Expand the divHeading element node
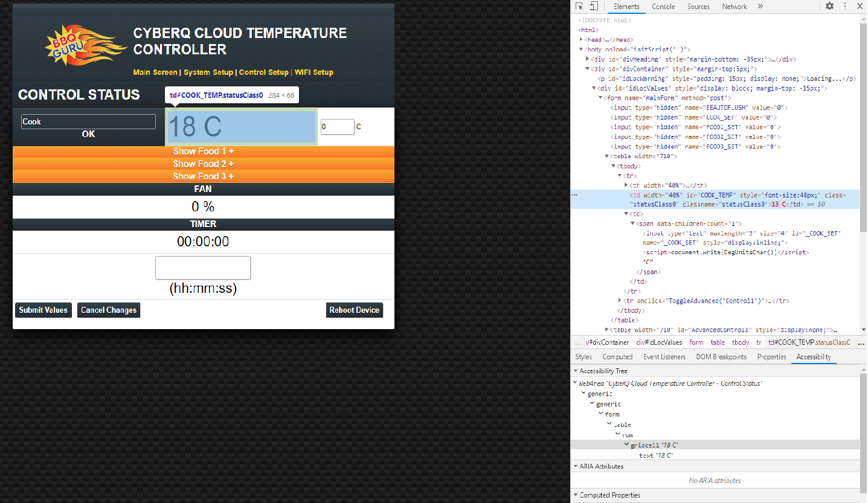Viewport: 868px width, 503px height. tap(588, 59)
